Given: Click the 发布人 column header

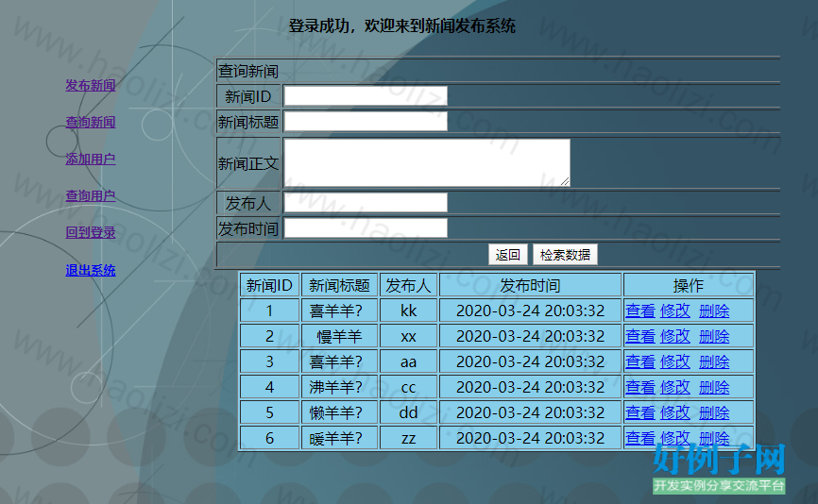Looking at the screenshot, I should (x=408, y=285).
